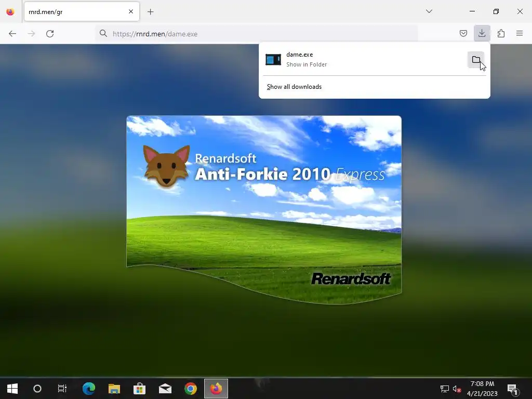
Task: Click the dame.exe file icon
Action: (x=273, y=59)
